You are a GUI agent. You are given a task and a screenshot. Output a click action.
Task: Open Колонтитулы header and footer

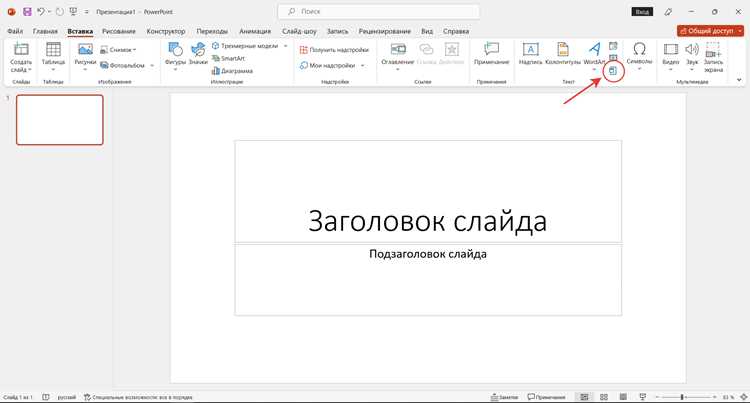(x=562, y=54)
